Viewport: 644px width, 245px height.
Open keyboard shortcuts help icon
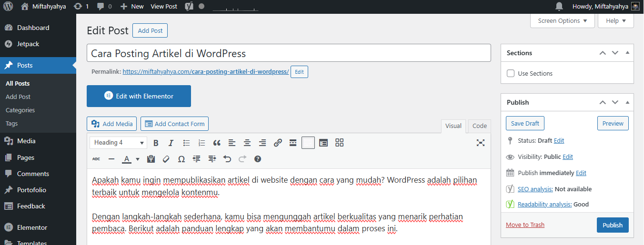pos(258,159)
